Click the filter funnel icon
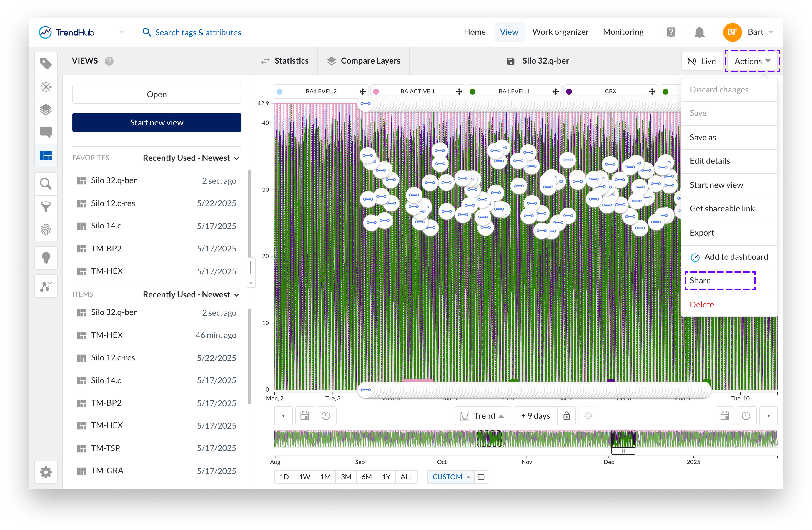812x530 pixels. click(x=46, y=207)
